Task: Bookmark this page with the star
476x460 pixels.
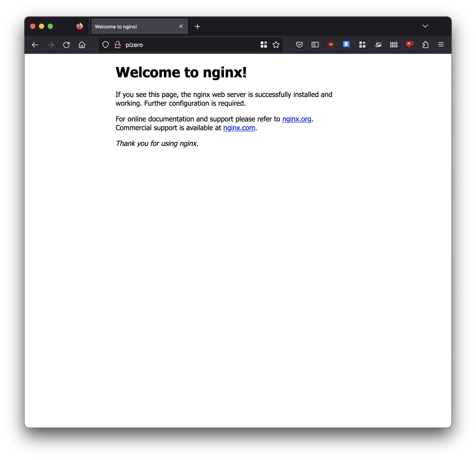Action: (276, 45)
